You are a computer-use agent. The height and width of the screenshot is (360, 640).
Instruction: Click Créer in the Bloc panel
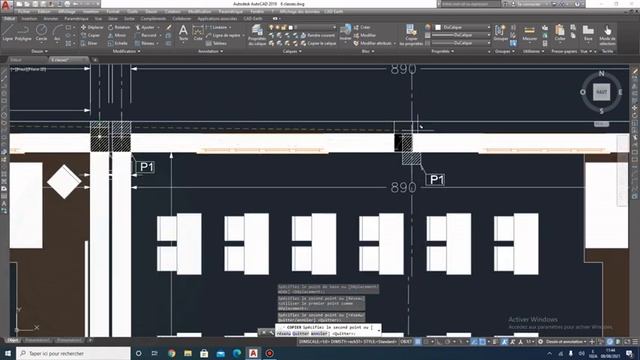pyautogui.click(x=362, y=27)
